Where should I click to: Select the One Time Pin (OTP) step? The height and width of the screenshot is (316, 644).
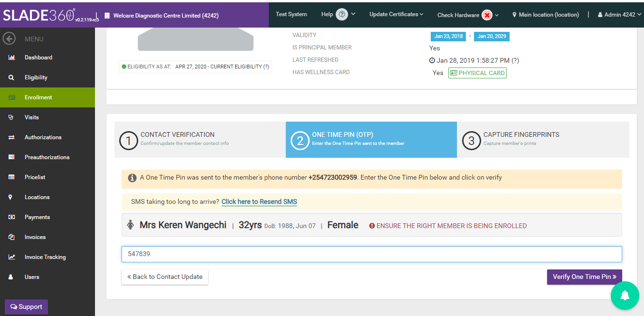point(371,140)
